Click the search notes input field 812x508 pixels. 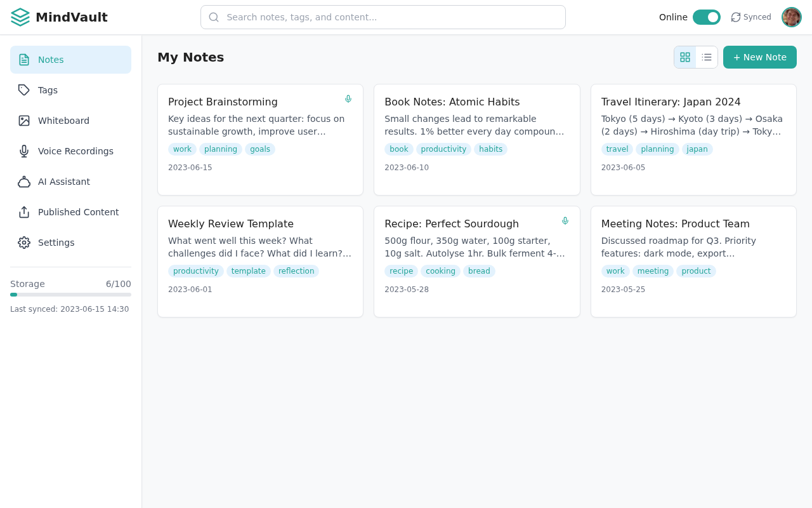tap(383, 17)
